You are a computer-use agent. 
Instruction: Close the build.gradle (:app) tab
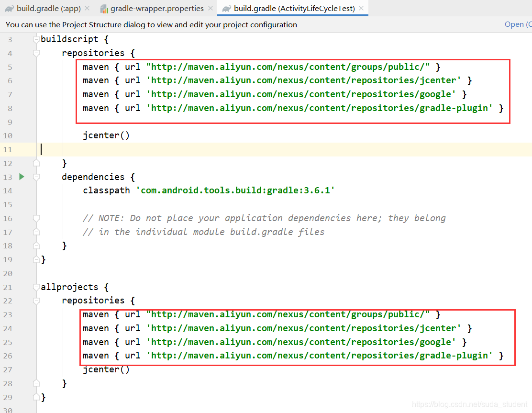click(x=87, y=8)
